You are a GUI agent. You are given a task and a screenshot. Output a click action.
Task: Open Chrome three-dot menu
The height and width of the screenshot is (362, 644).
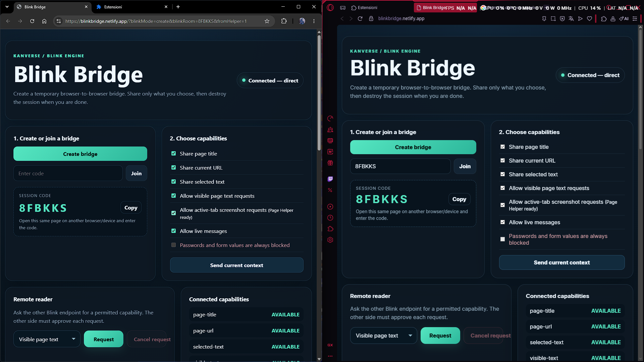[x=314, y=21]
